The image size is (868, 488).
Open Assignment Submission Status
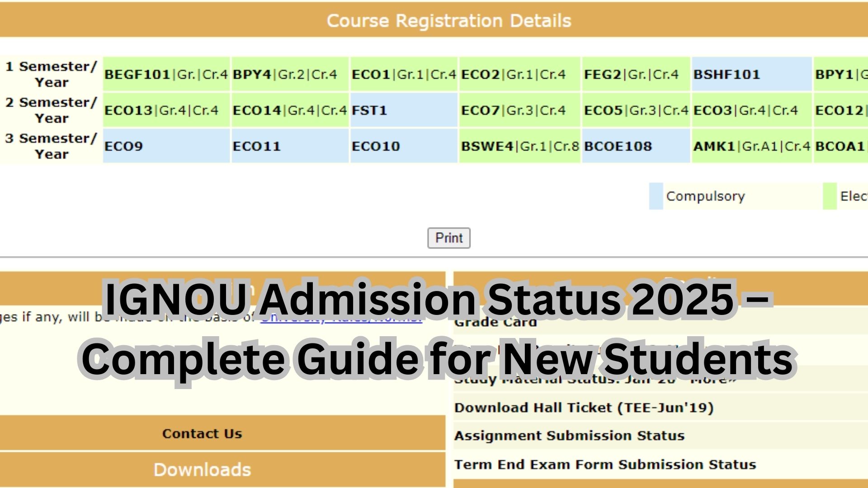pyautogui.click(x=569, y=436)
